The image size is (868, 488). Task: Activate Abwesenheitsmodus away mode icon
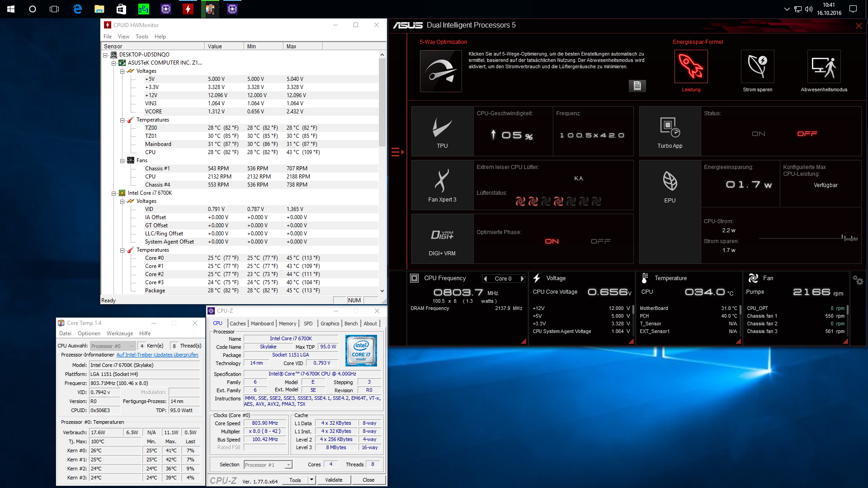click(824, 67)
